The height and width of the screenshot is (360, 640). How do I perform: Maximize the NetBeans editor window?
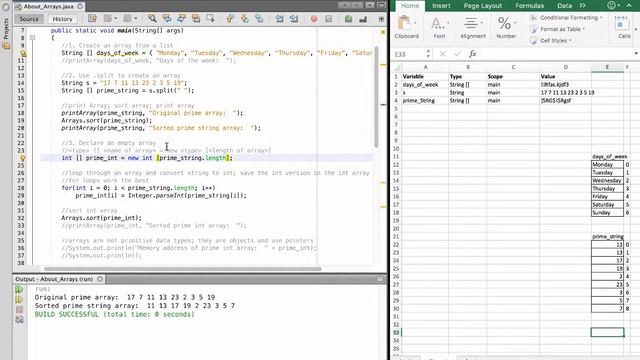coord(381,5)
